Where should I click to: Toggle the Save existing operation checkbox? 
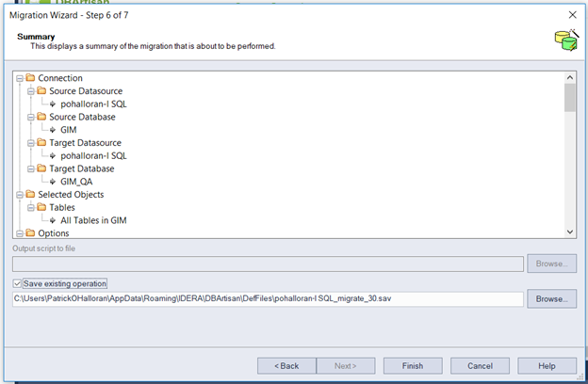[17, 283]
